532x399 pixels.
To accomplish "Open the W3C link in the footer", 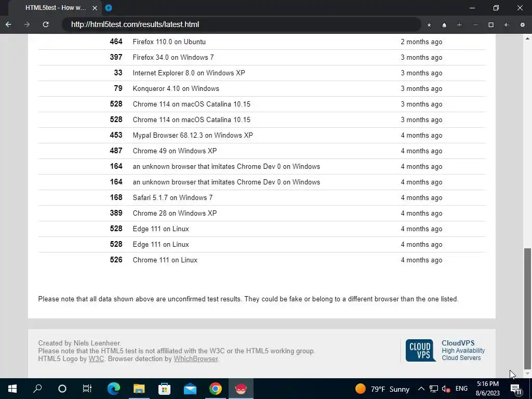I will [96, 358].
